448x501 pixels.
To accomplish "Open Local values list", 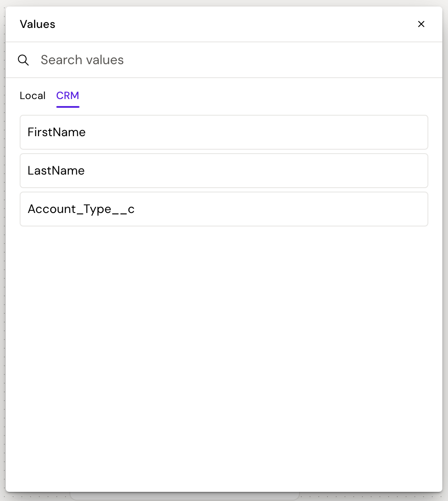I will pyautogui.click(x=32, y=96).
